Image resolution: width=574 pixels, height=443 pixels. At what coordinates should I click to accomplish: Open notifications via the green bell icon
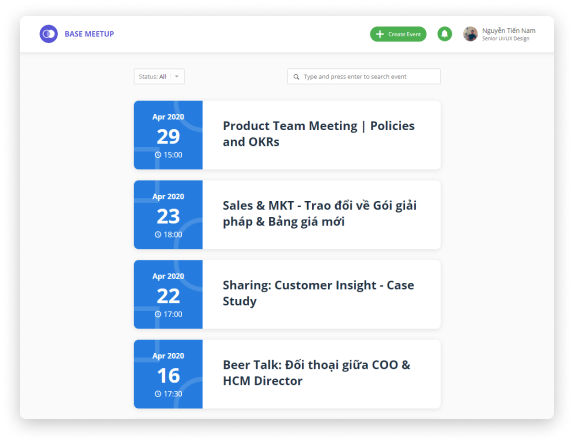pos(444,34)
